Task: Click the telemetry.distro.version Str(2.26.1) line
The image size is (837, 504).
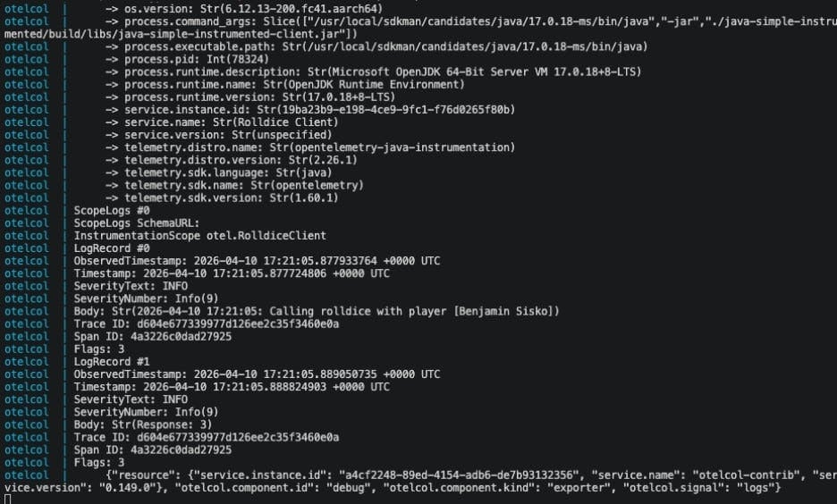Action: 241,159
